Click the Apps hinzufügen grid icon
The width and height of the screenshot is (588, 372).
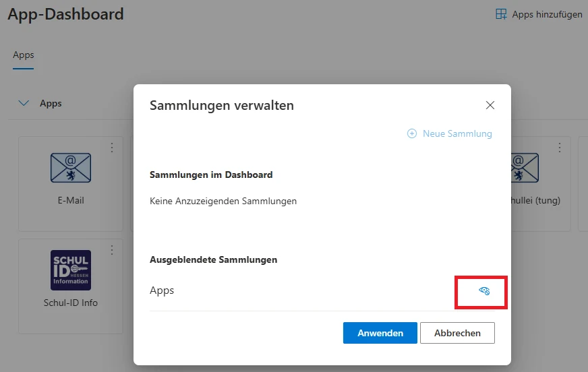[501, 14]
